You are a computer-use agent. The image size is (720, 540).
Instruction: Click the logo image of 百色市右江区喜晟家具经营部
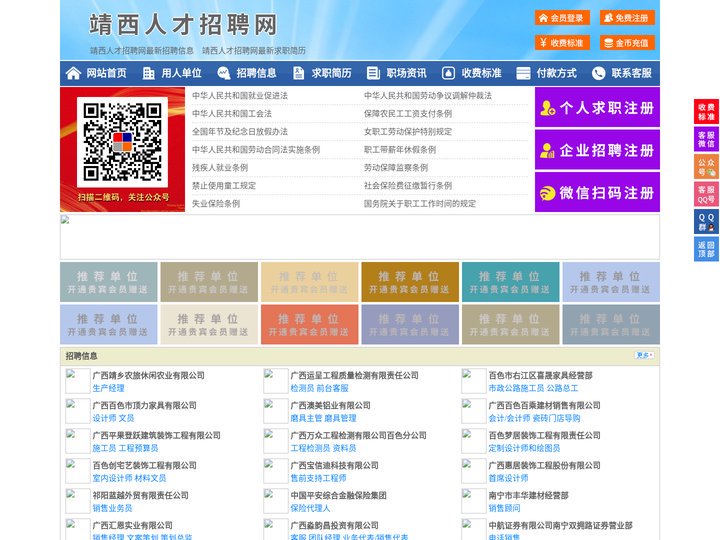point(473,381)
